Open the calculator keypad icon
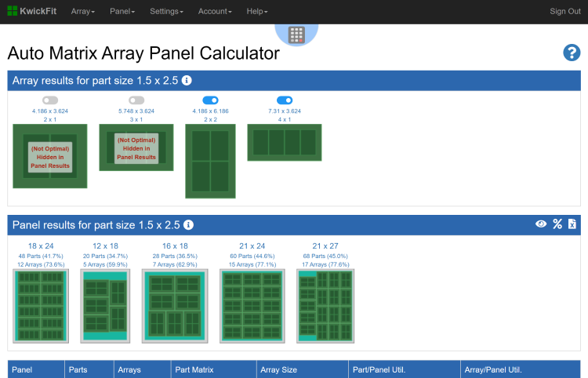 (296, 34)
